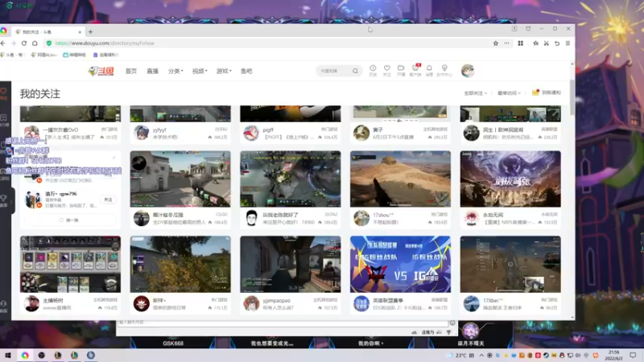Expand the 游戏 navigation dropdown
The width and height of the screenshot is (644, 362).
[x=224, y=71]
